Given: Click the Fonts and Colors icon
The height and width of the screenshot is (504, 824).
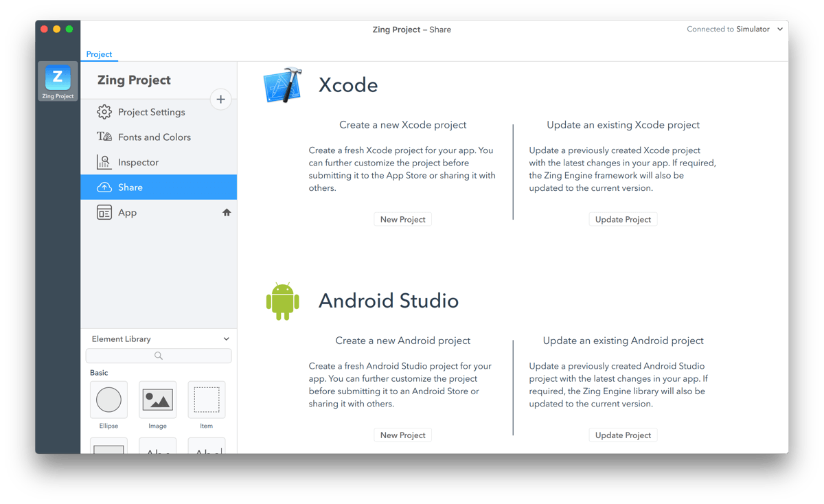Looking at the screenshot, I should tap(104, 137).
